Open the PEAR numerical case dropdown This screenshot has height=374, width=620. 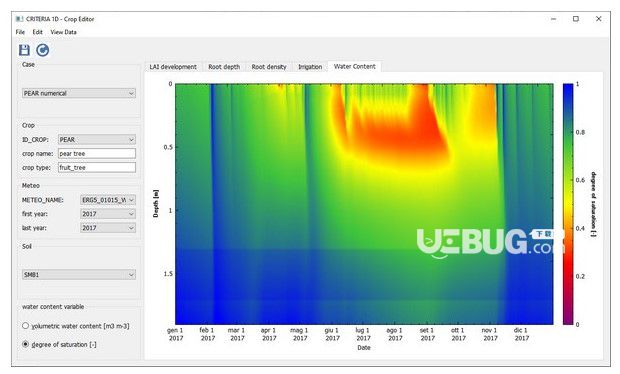[79, 93]
